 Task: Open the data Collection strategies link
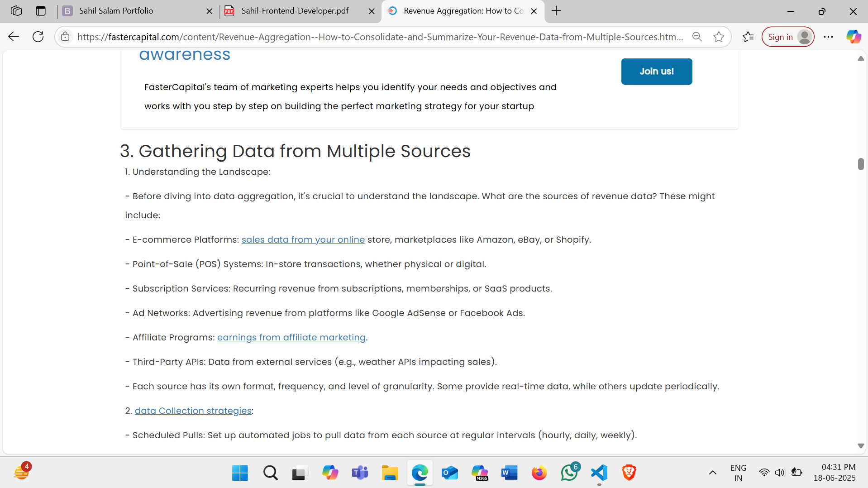click(x=193, y=411)
